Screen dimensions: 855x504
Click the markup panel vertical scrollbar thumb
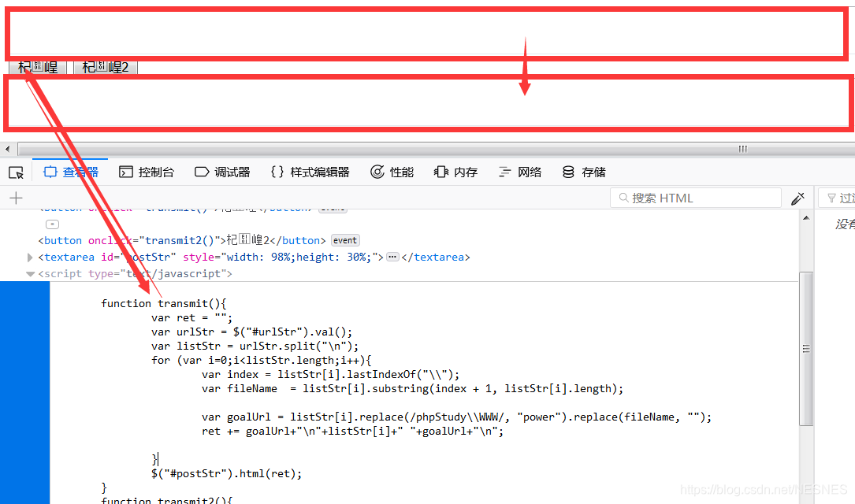pos(806,348)
